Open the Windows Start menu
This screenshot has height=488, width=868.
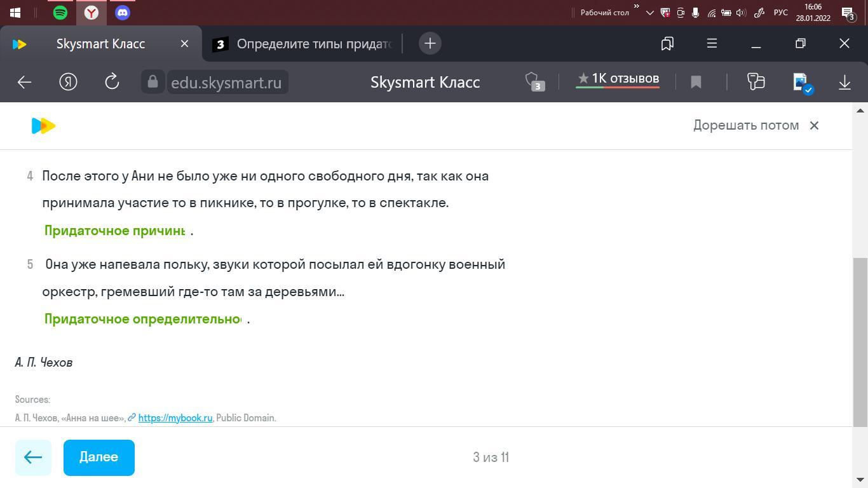coord(15,12)
